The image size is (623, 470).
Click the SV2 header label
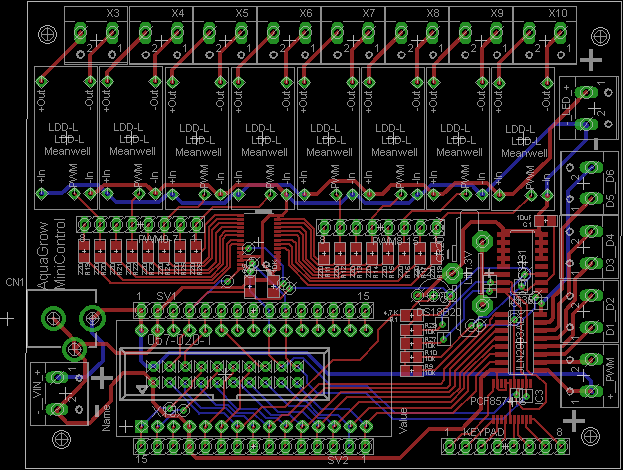click(x=338, y=460)
